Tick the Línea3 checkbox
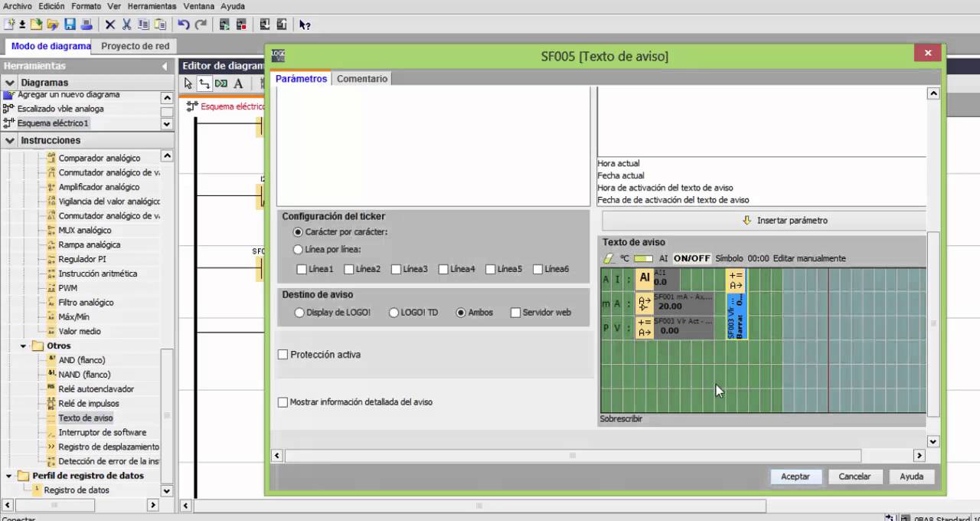Viewport: 980px width, 521px height. [396, 269]
